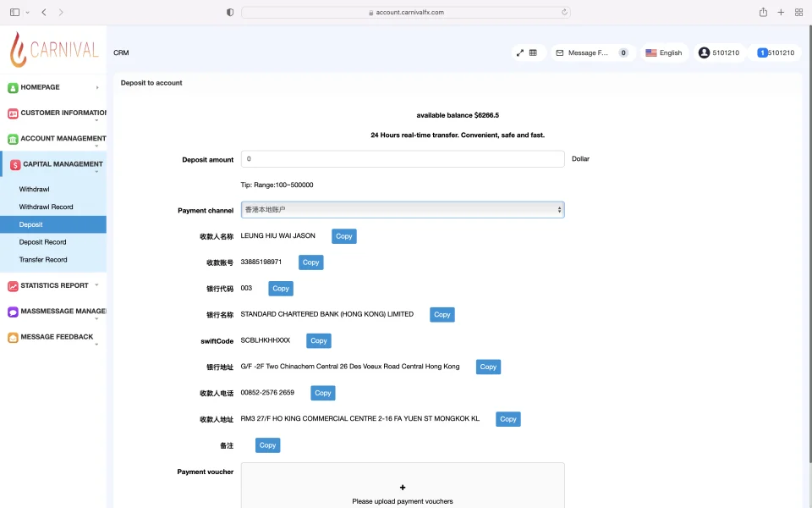Viewport: 812px width, 508px height.
Task: Open the Withdrawl Record menu item
Action: (47, 207)
